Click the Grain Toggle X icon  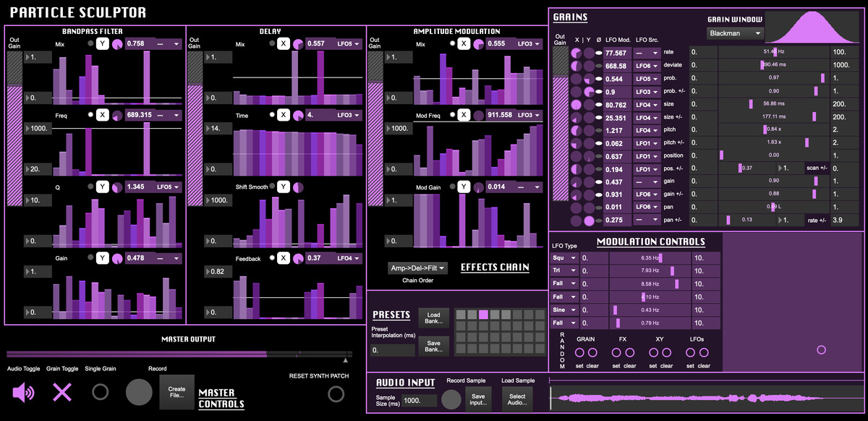(62, 393)
